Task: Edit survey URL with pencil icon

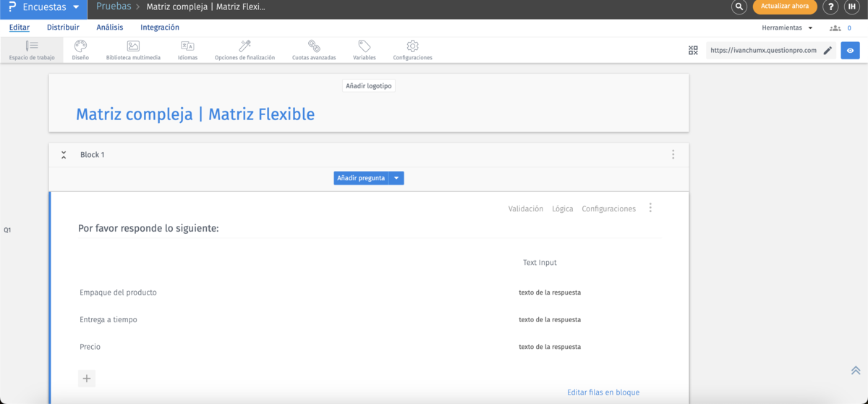Action: click(828, 51)
